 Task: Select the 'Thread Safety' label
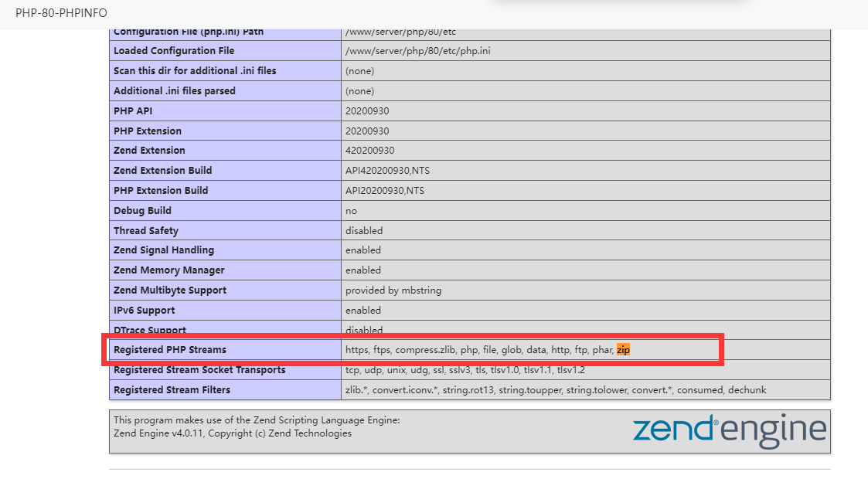[x=145, y=230]
